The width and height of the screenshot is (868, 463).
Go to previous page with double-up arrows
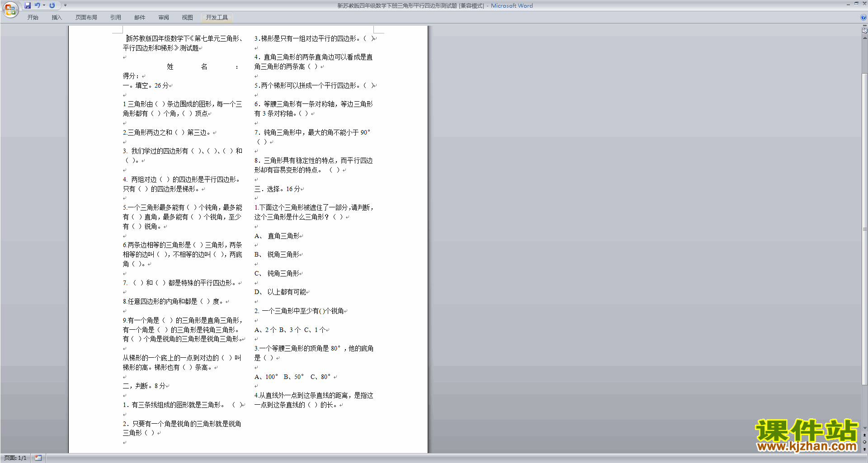coord(865,435)
